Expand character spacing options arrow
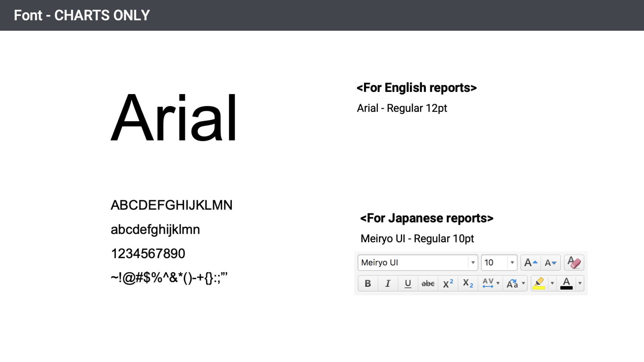The image size is (644, 362). coord(498,283)
